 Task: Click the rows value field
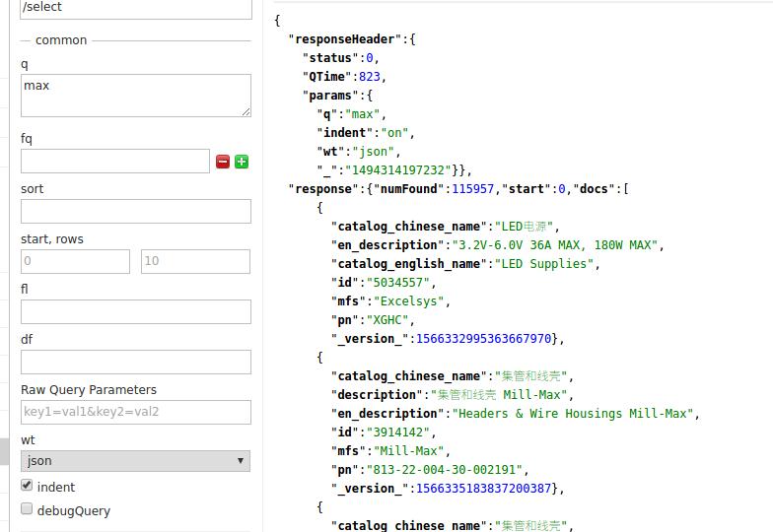(195, 262)
